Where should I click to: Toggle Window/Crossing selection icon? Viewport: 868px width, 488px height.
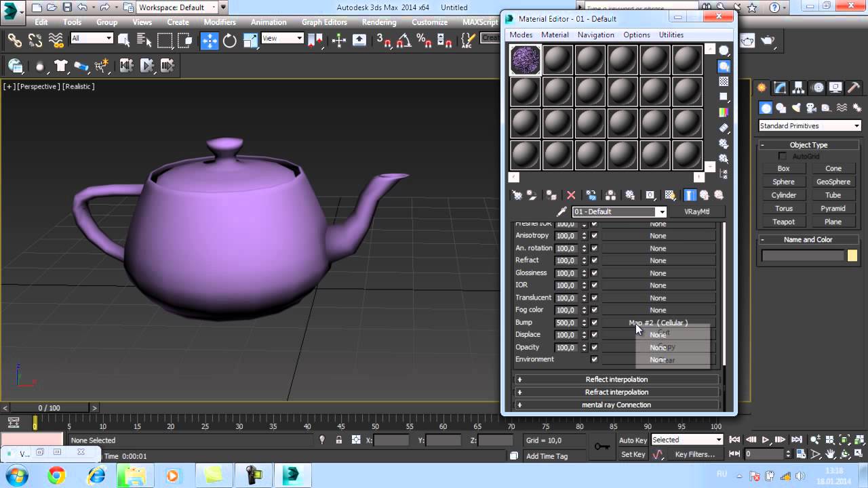(x=185, y=41)
